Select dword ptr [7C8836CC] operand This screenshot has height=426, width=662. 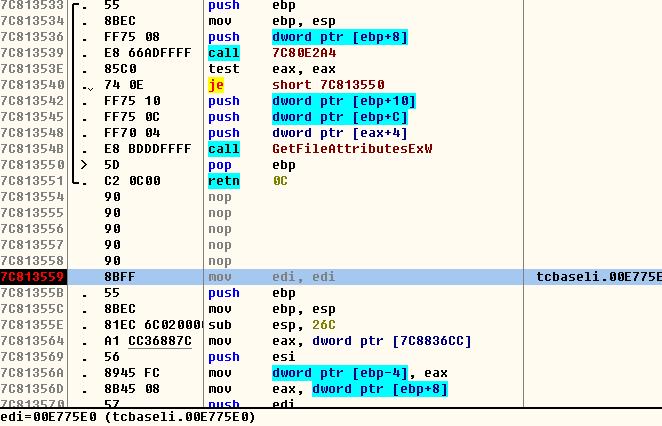[x=392, y=341]
